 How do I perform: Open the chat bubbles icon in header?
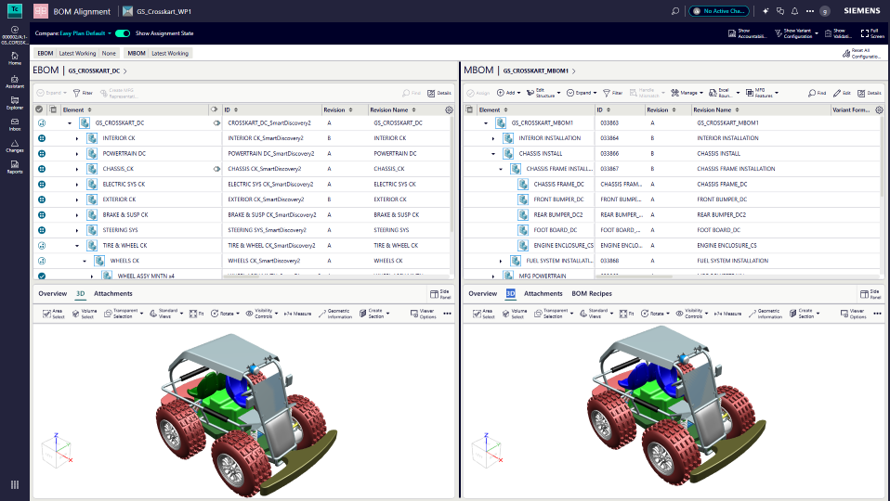pyautogui.click(x=780, y=11)
